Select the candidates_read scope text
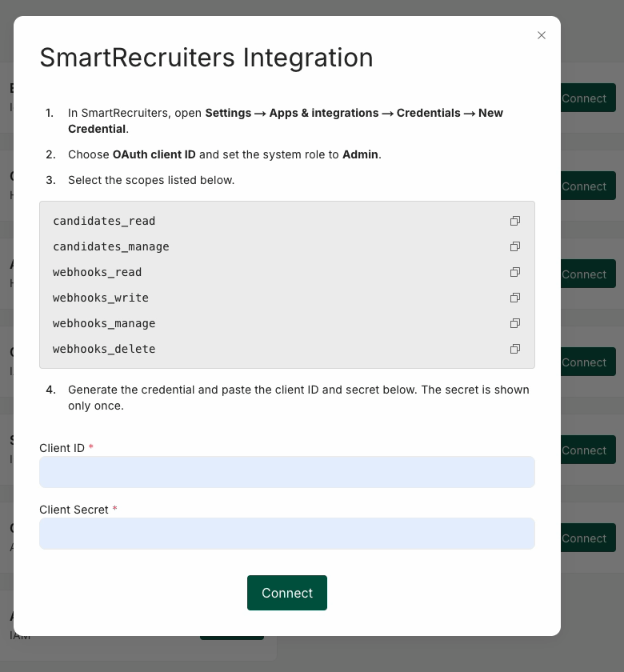 pyautogui.click(x=104, y=221)
